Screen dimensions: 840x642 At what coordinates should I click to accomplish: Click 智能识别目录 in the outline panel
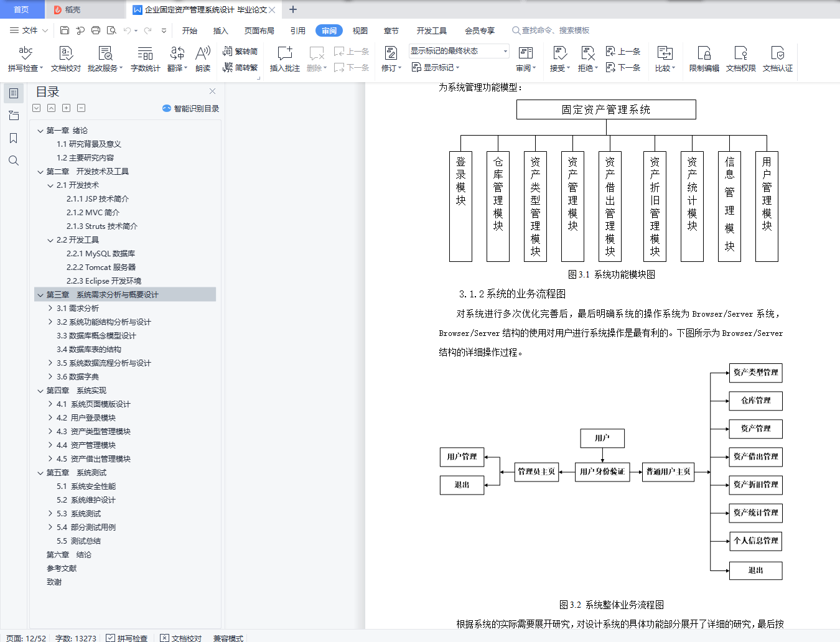point(191,108)
